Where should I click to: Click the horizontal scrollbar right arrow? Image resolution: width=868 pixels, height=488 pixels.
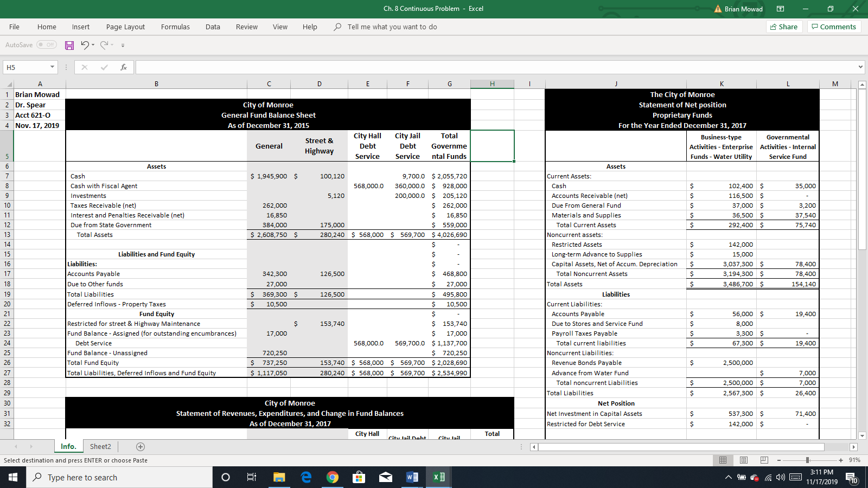tap(853, 447)
